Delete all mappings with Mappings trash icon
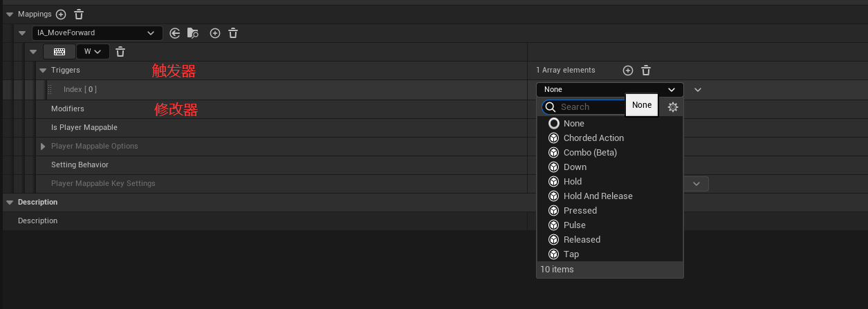Screen dimensions: 868x309 (79, 14)
